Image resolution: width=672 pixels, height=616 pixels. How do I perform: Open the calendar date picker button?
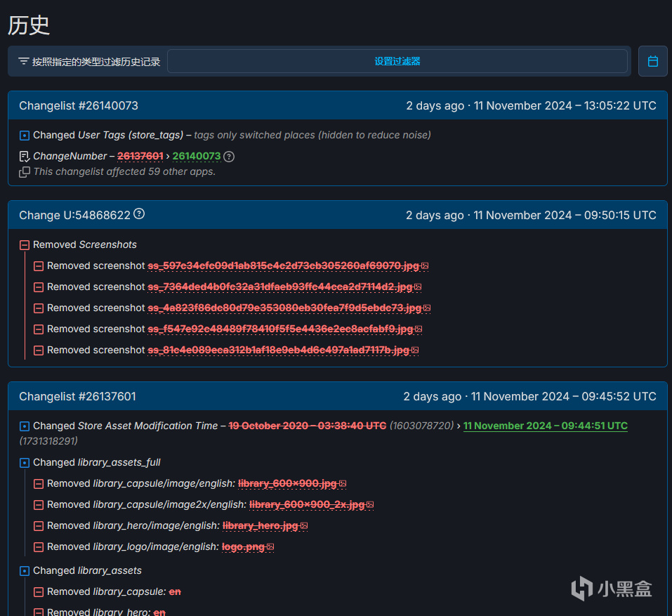[652, 61]
